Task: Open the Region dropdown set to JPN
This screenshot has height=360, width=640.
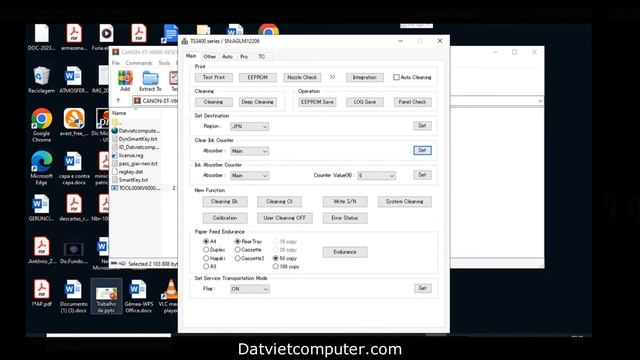Action: click(x=249, y=127)
